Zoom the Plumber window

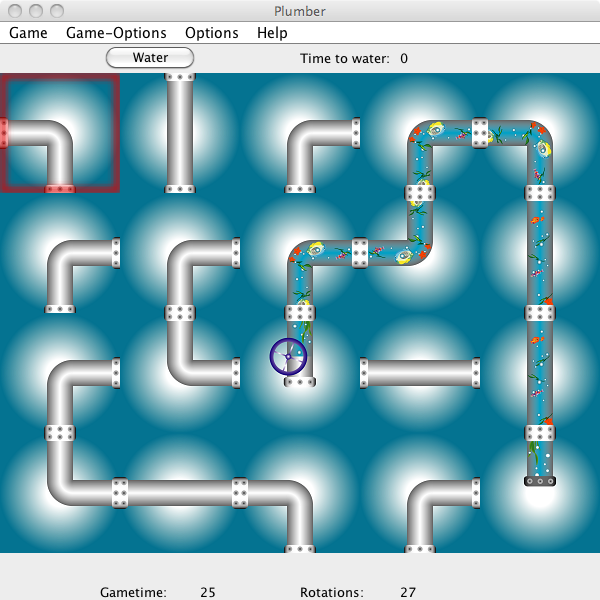tap(57, 11)
